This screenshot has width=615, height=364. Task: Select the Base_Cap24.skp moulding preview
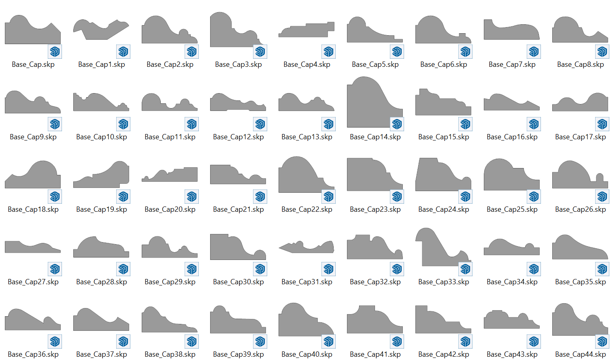[439, 176]
